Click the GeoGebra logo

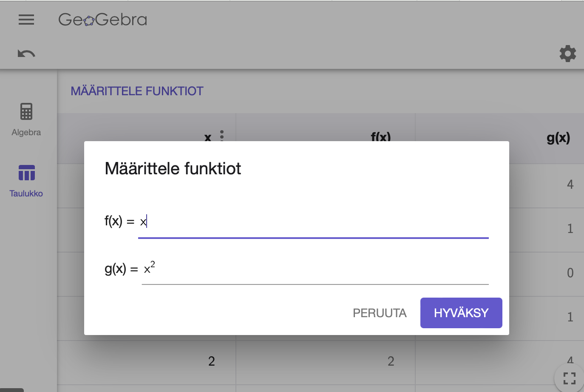(x=103, y=20)
